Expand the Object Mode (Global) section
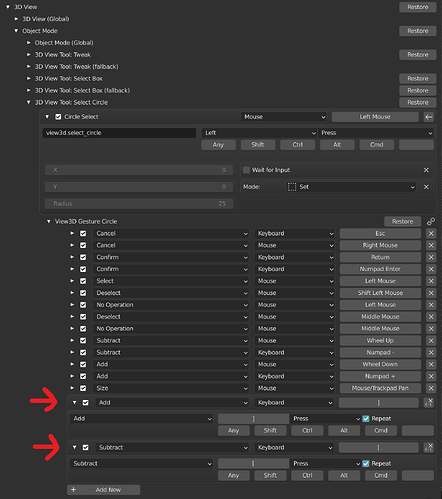 tap(29, 43)
